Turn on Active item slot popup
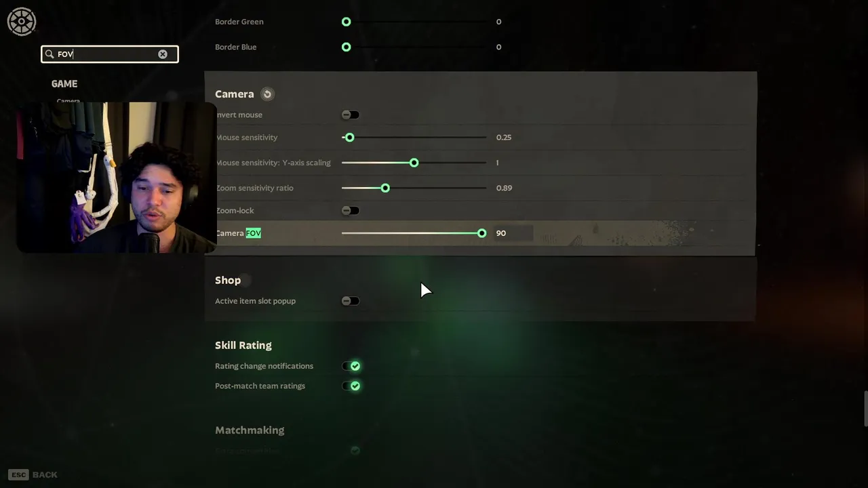Image resolution: width=868 pixels, height=488 pixels. (351, 301)
